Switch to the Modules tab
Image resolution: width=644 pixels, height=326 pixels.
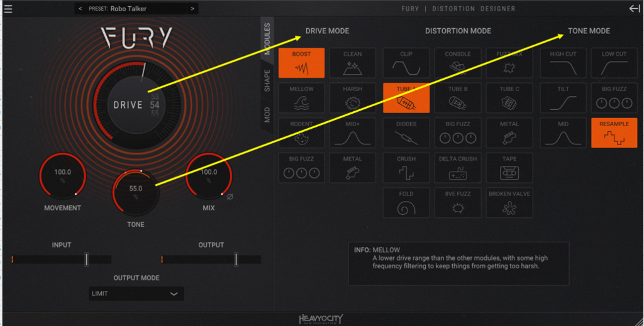click(x=267, y=39)
